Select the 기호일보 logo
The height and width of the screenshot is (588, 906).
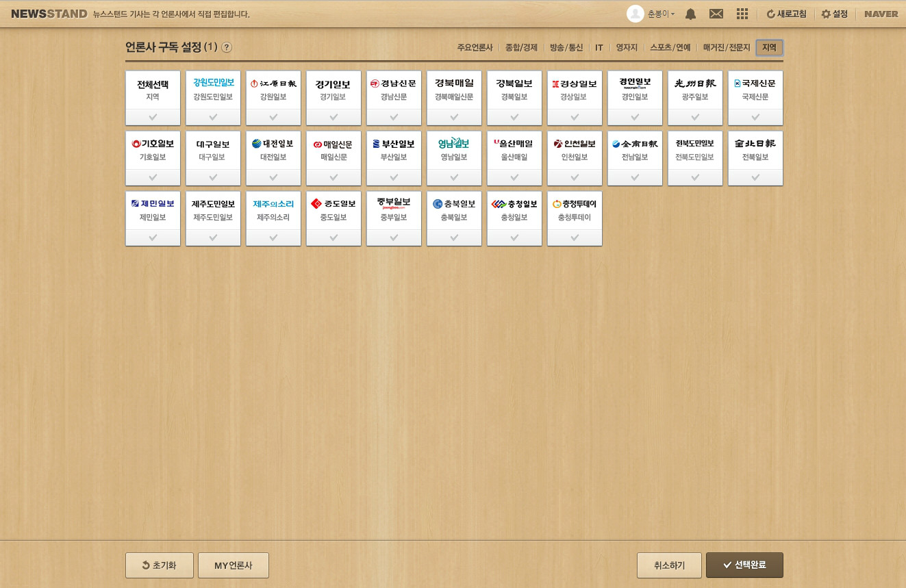pyautogui.click(x=153, y=144)
